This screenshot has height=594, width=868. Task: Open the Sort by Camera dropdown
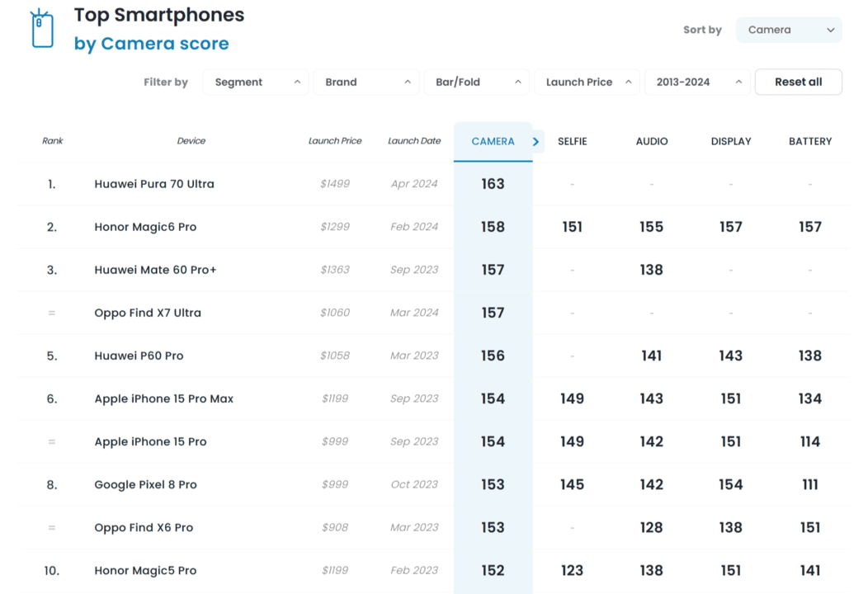click(x=789, y=30)
